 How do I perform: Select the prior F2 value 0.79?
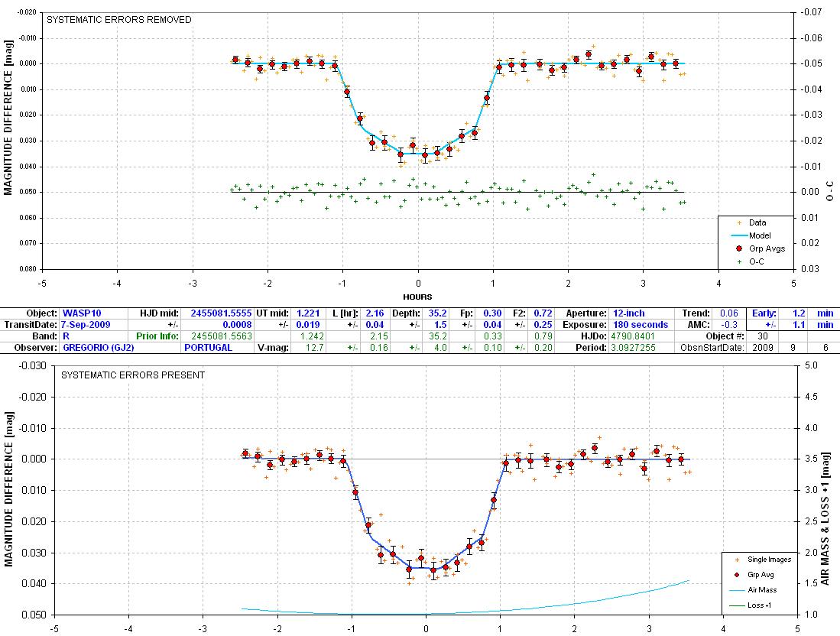tap(543, 336)
